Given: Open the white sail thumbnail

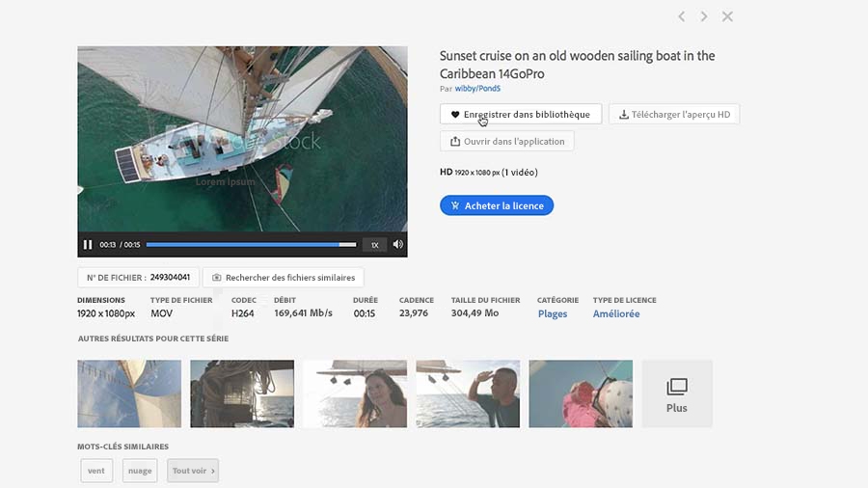Looking at the screenshot, I should (129, 393).
